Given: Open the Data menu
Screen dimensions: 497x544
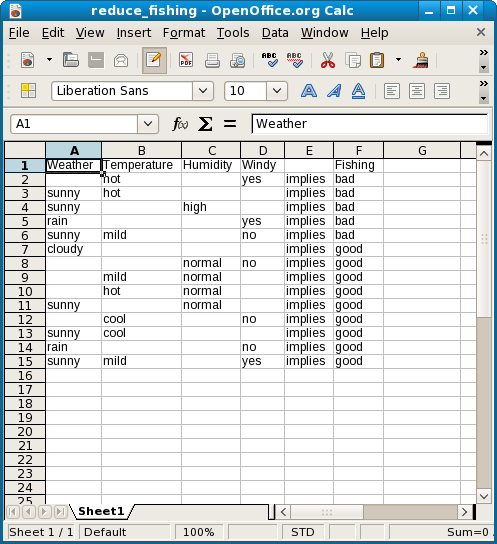Looking at the screenshot, I should click(x=275, y=33).
